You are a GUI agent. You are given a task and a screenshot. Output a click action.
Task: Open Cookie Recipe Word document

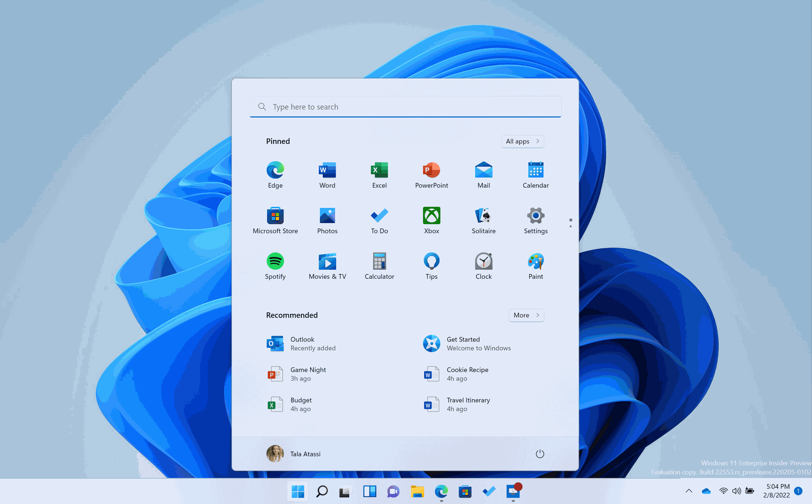tap(467, 373)
